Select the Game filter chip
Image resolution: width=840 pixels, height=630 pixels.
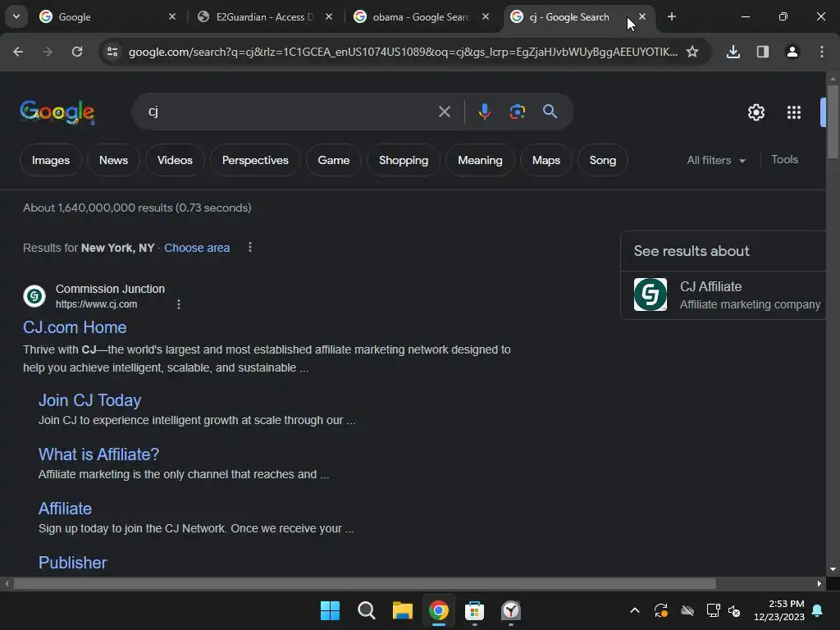click(x=334, y=160)
